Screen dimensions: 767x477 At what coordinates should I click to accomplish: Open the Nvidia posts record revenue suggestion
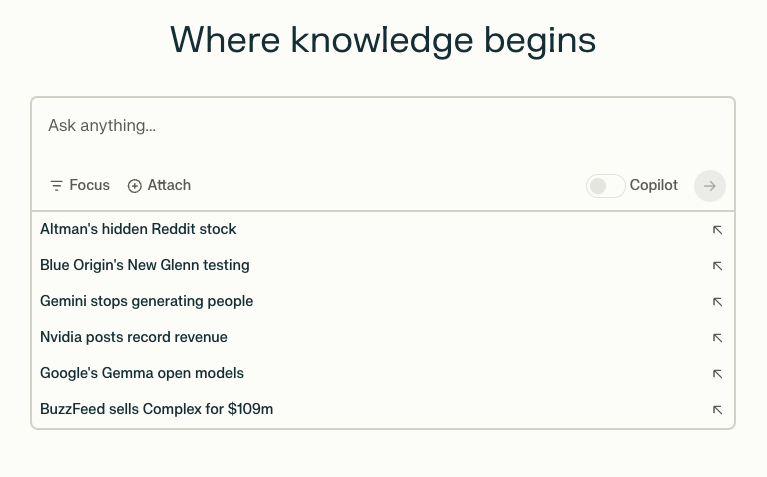coord(134,337)
